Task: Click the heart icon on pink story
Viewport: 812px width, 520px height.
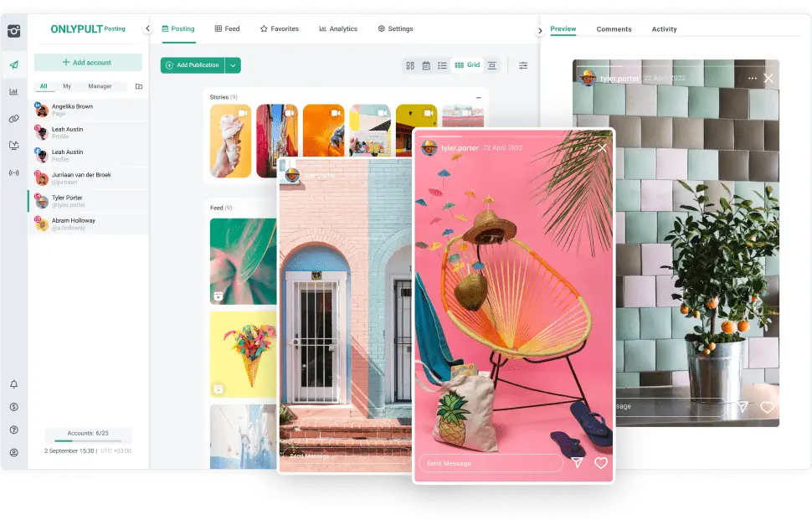Action: [600, 463]
